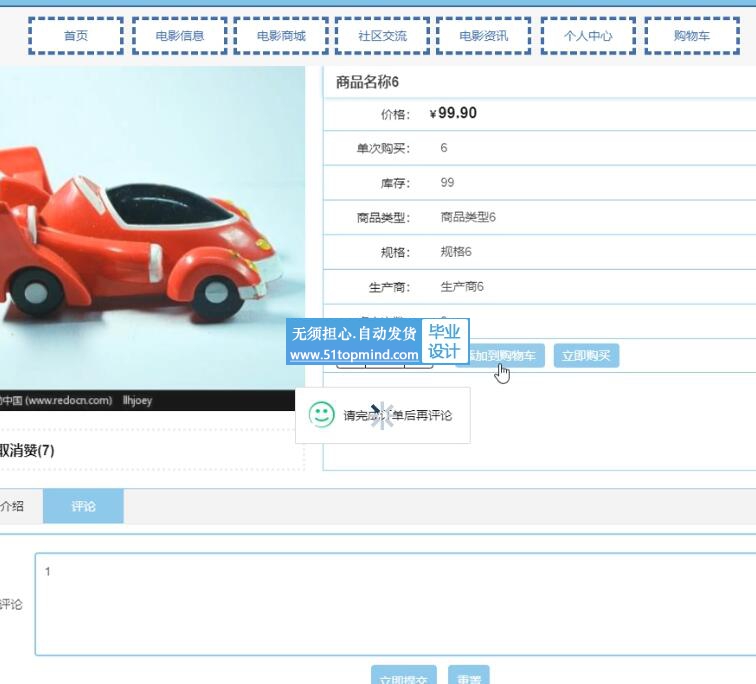Open the 电影信息 navigation item
The width and height of the screenshot is (756, 684).
tap(180, 36)
